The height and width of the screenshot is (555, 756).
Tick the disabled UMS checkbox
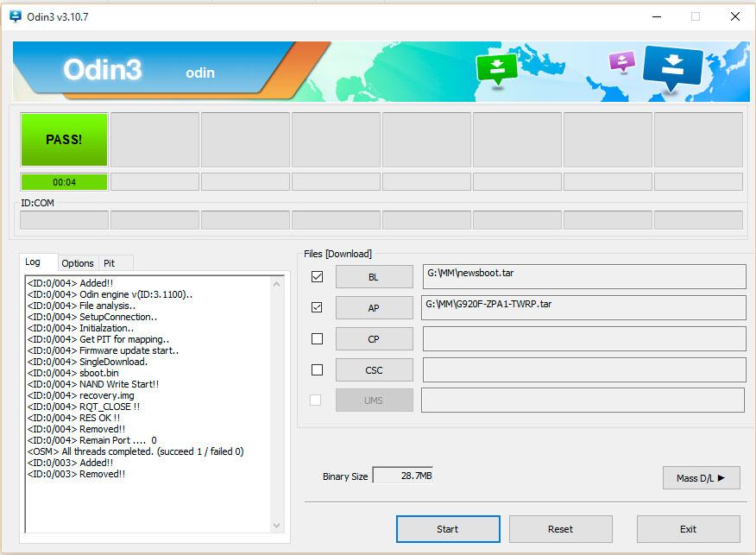point(315,400)
